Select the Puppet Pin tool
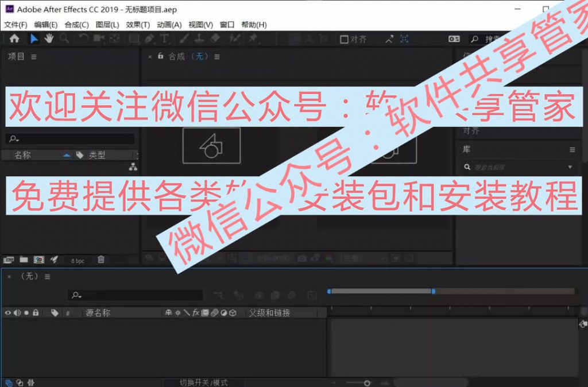The height and width of the screenshot is (387, 588). [253, 38]
